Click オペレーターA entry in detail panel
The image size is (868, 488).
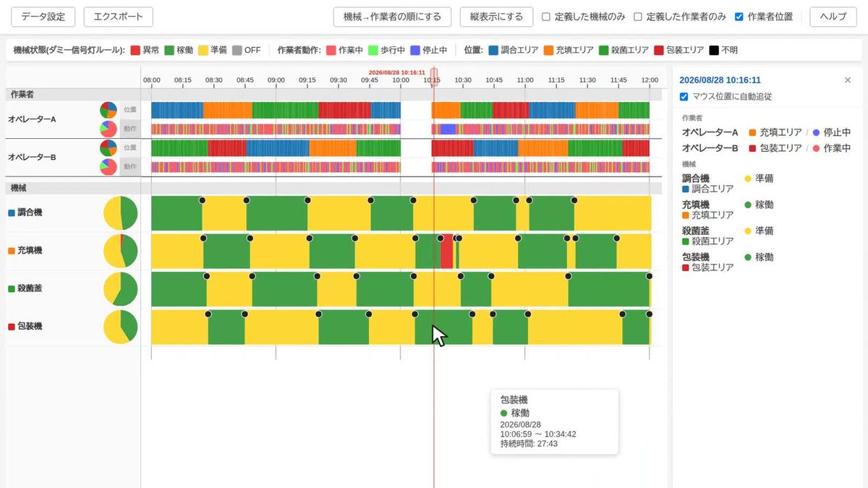pos(766,133)
